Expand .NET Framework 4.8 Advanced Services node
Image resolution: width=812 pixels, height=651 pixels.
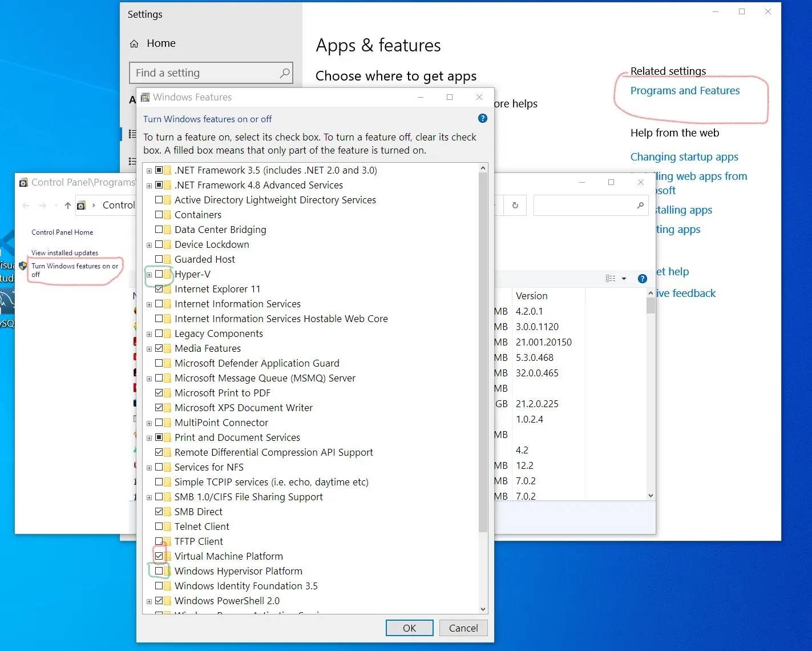tap(150, 186)
